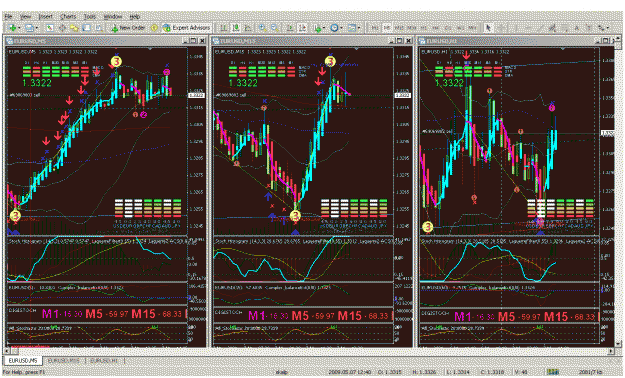Activate the EURUSD,H1 chart window title

pos(506,41)
